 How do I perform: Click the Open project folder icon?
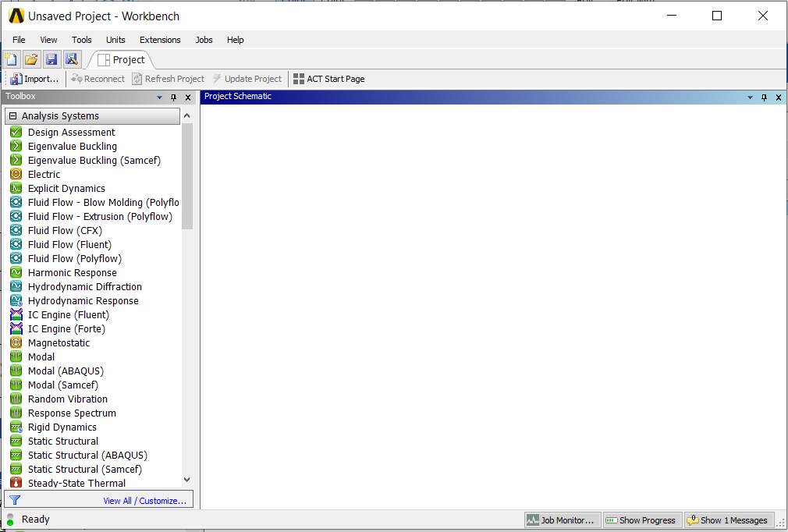pyautogui.click(x=31, y=60)
